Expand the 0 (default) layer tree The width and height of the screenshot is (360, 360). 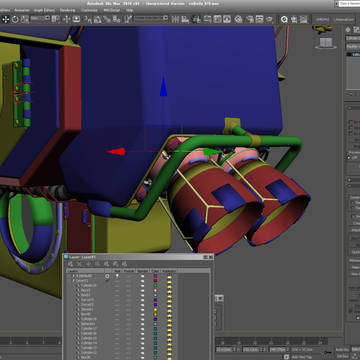(x=74, y=276)
